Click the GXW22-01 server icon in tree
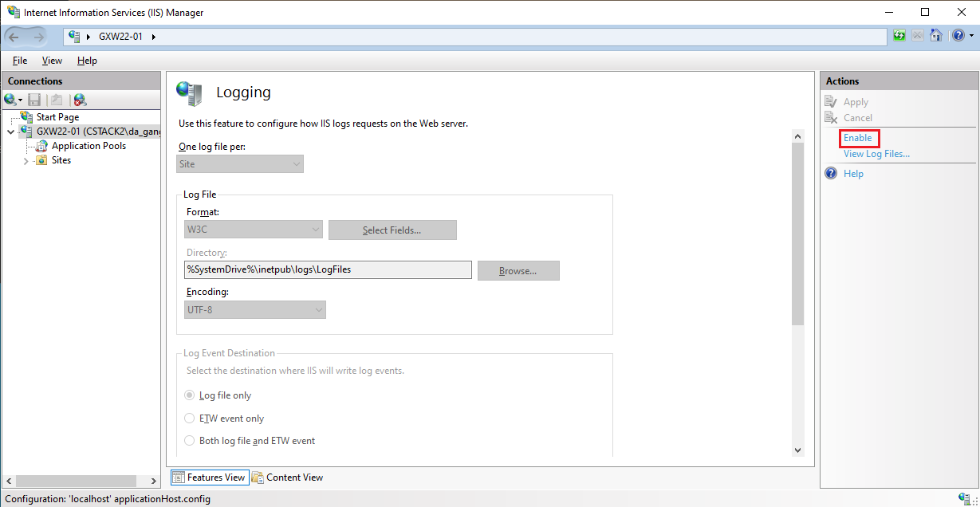Image resolution: width=980 pixels, height=507 pixels. 27,132
